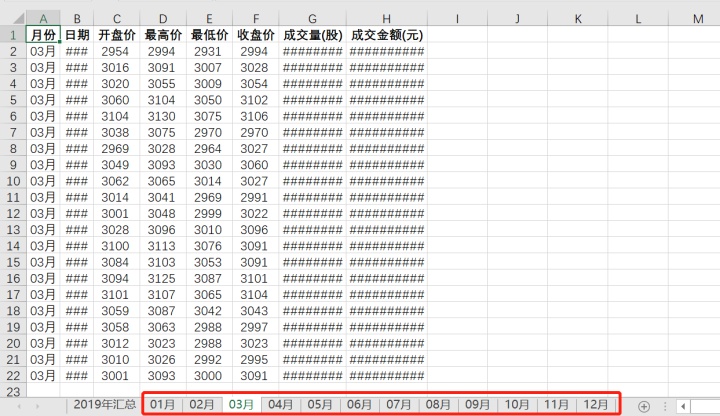Screen dimensions: 720x416
Task: Select row 7 header
Action: 13,132
